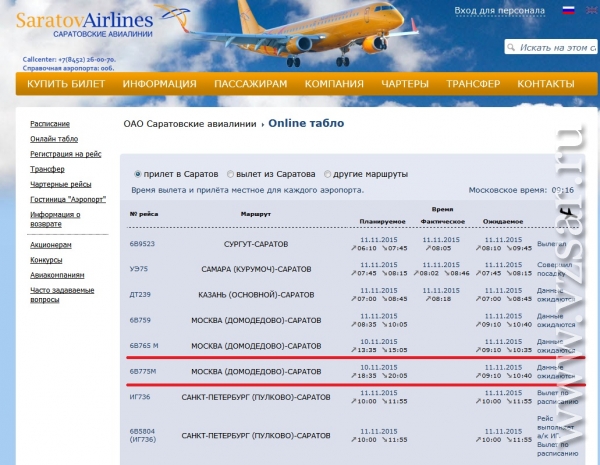Screen dimensions: 600x465
Task: Open the Конкурсы link
Action: click(x=46, y=260)
